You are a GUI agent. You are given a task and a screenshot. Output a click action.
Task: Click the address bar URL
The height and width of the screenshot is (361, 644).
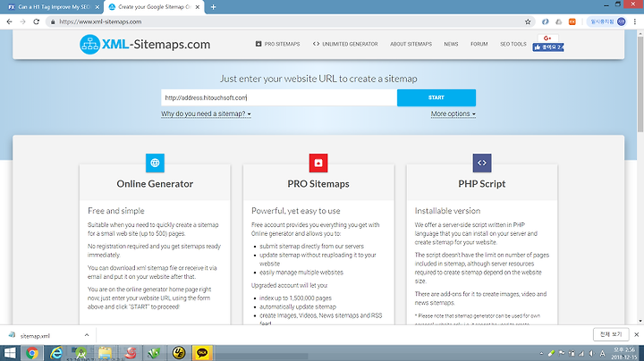tap(100, 21)
